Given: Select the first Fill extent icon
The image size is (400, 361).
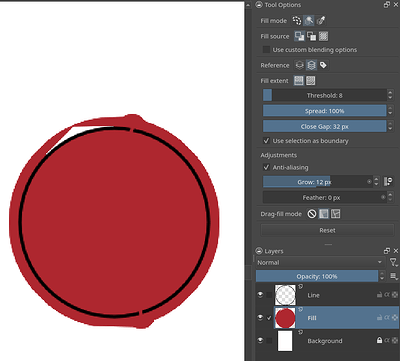Looking at the screenshot, I should pos(299,81).
